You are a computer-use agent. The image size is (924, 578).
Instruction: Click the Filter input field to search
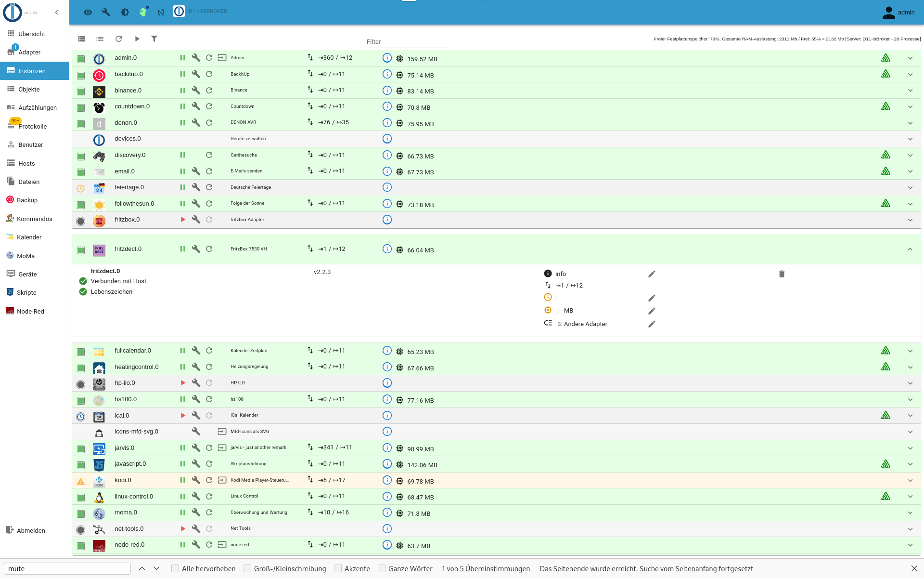tap(407, 41)
